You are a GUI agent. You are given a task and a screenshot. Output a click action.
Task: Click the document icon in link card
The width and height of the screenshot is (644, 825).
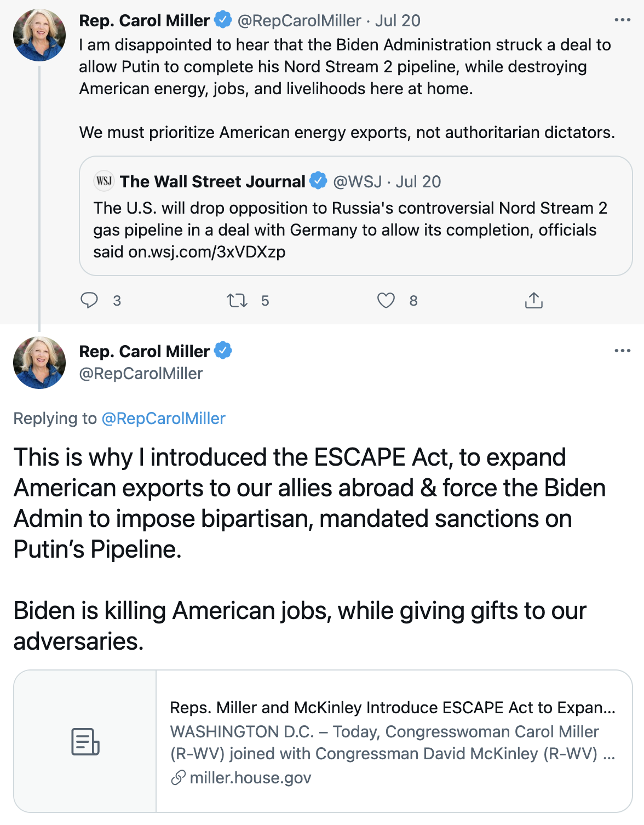point(85,742)
